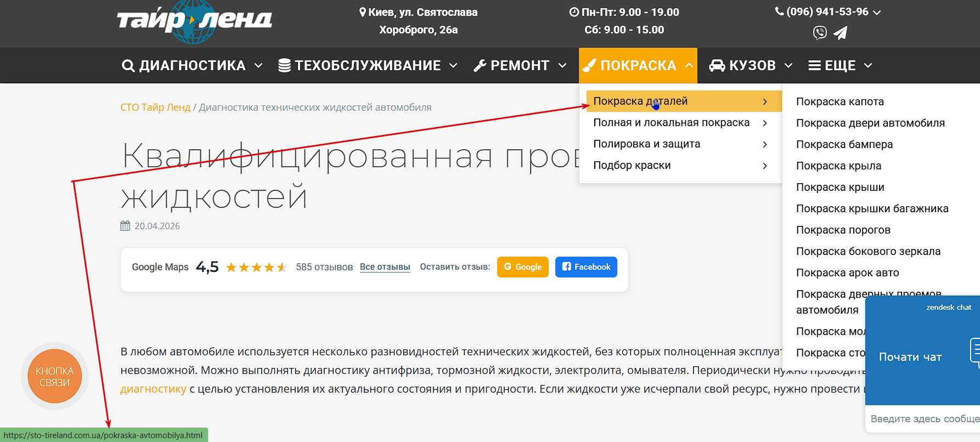Leave a review via Facebook button

[586, 267]
